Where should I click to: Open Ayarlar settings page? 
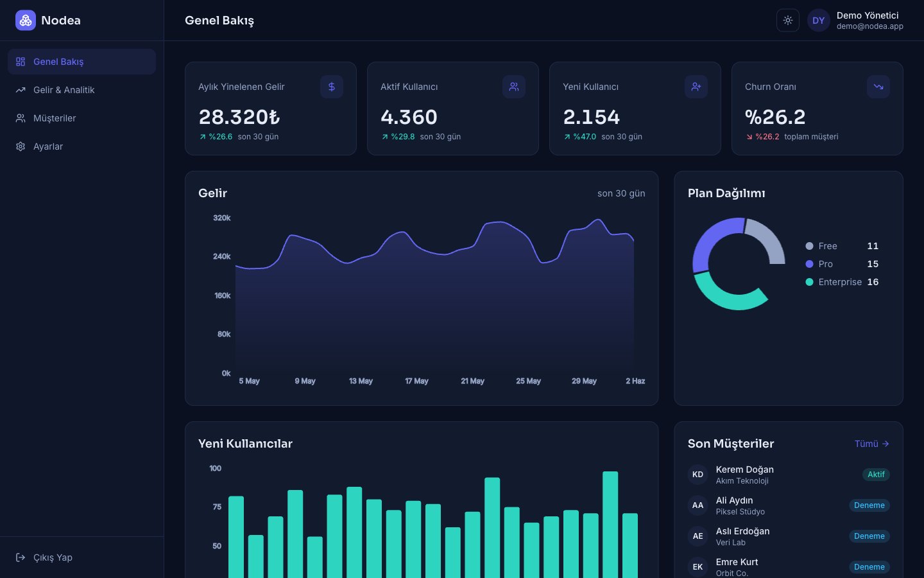click(x=82, y=146)
